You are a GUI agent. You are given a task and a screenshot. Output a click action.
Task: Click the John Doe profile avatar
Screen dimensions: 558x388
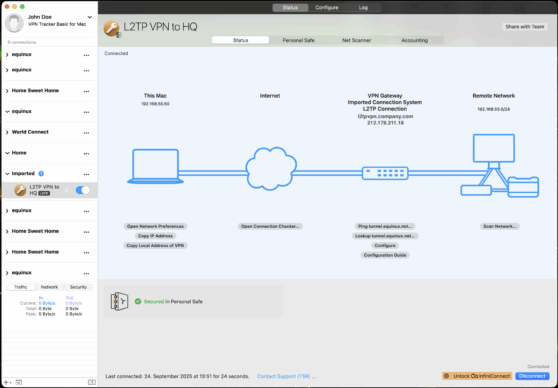pyautogui.click(x=14, y=23)
